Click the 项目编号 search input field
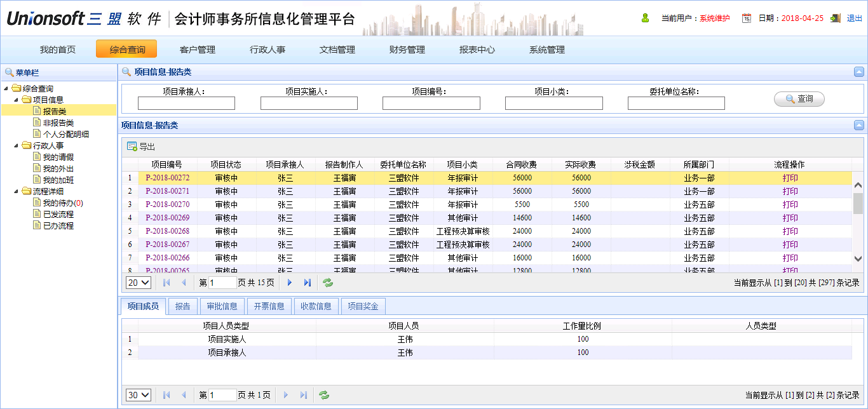The image size is (868, 409). 431,103
